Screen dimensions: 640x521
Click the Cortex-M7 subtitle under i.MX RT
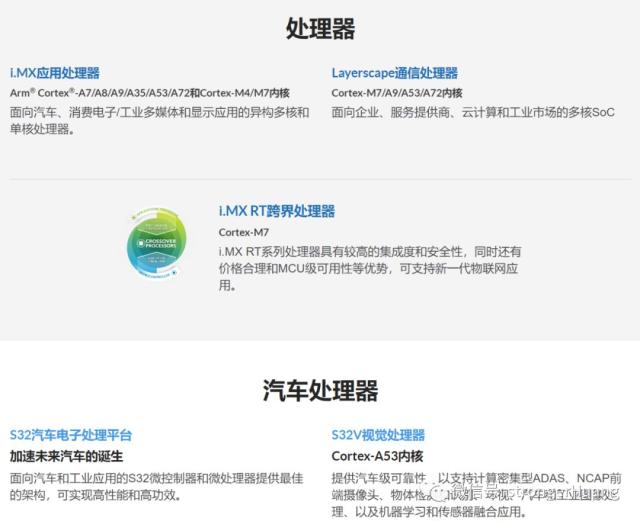tap(244, 232)
